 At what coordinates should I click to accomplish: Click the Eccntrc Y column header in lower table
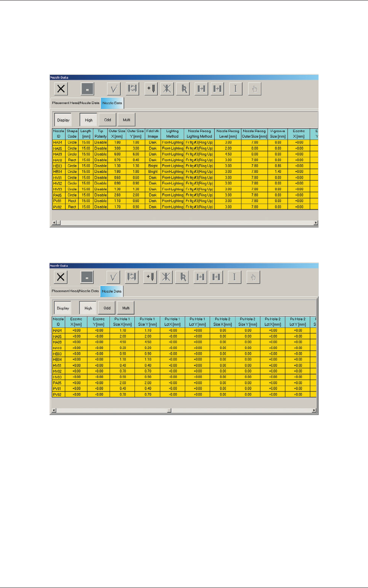(99, 322)
